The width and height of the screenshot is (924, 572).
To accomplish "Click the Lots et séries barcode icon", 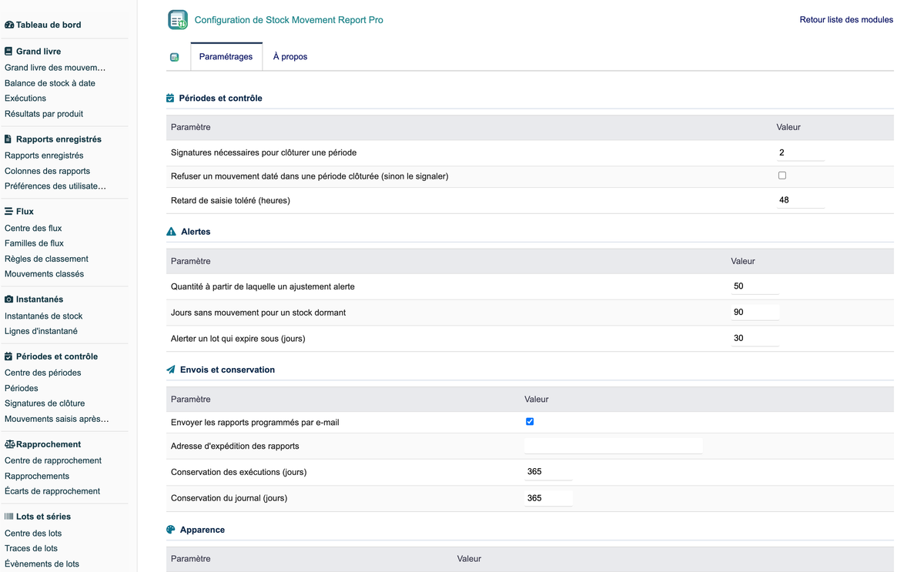I will pyautogui.click(x=9, y=517).
